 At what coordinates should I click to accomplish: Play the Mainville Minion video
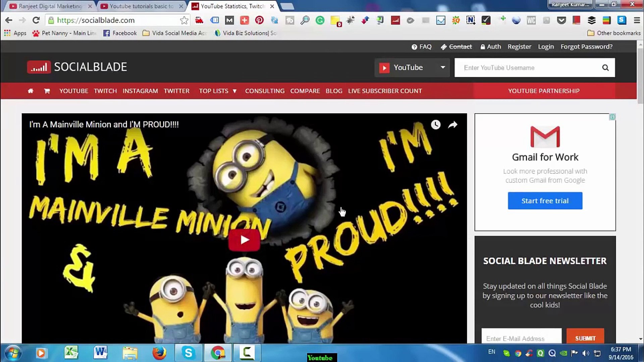(x=244, y=240)
